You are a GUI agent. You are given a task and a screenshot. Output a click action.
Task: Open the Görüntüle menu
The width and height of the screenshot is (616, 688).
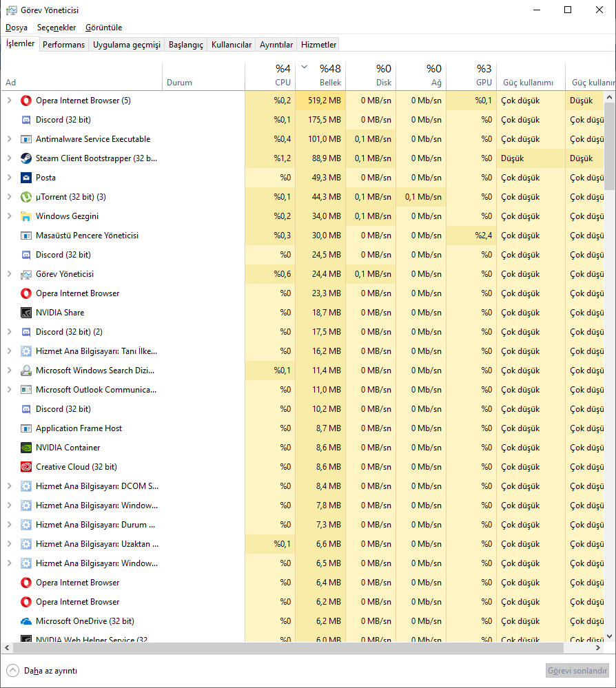(x=103, y=28)
